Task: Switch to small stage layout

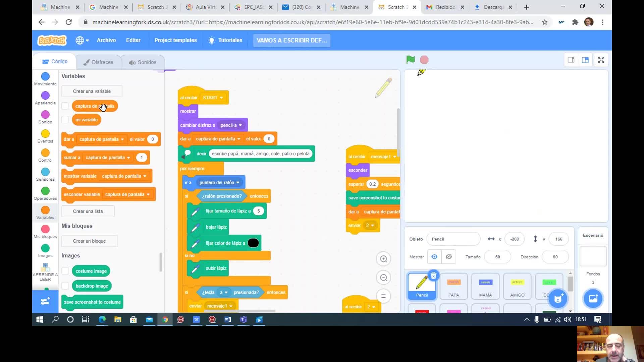Action: click(571, 60)
